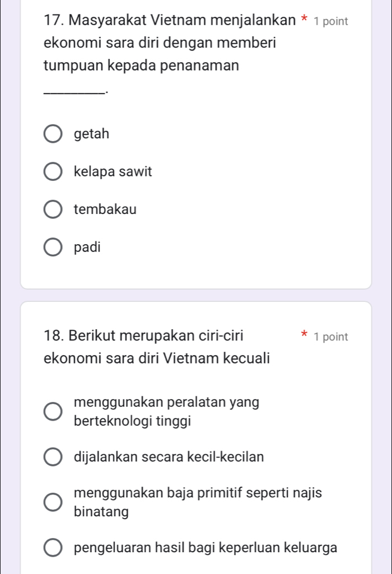The width and height of the screenshot is (392, 574).
Task: Choose the "kelapa sawit" radio option
Action: [54, 172]
